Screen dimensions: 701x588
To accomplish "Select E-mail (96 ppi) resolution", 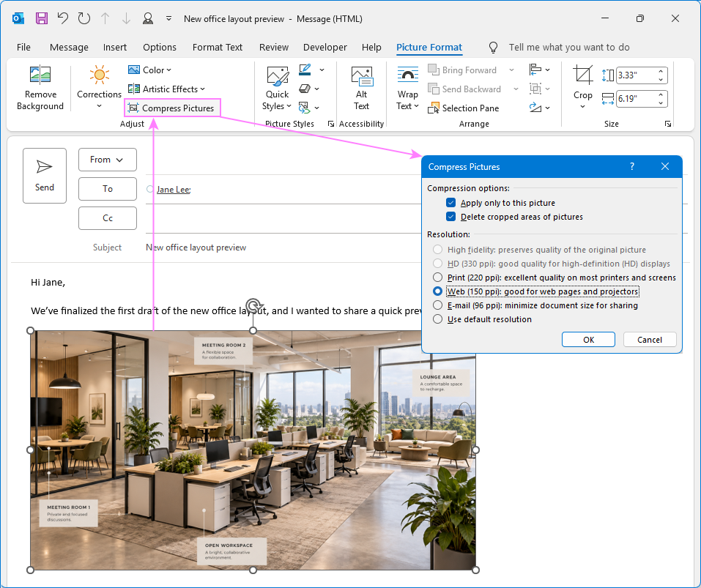I will point(438,305).
